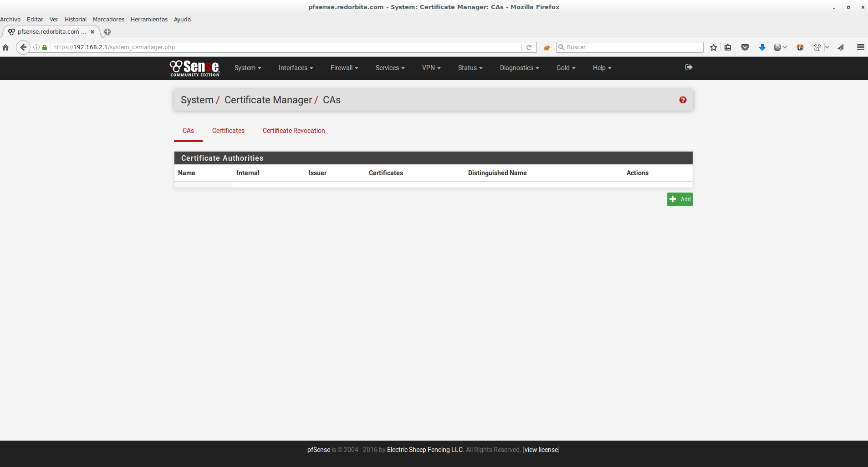Screen dimensions: 868x467
Task: Bookmark this page with the star icon
Action: 713,47
